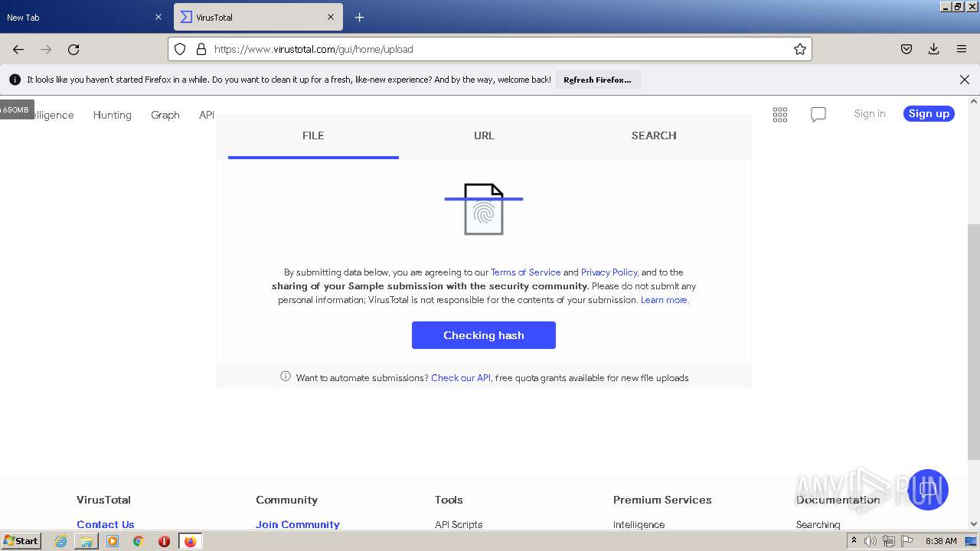Open Internet Explorer from the taskbar

click(60, 541)
